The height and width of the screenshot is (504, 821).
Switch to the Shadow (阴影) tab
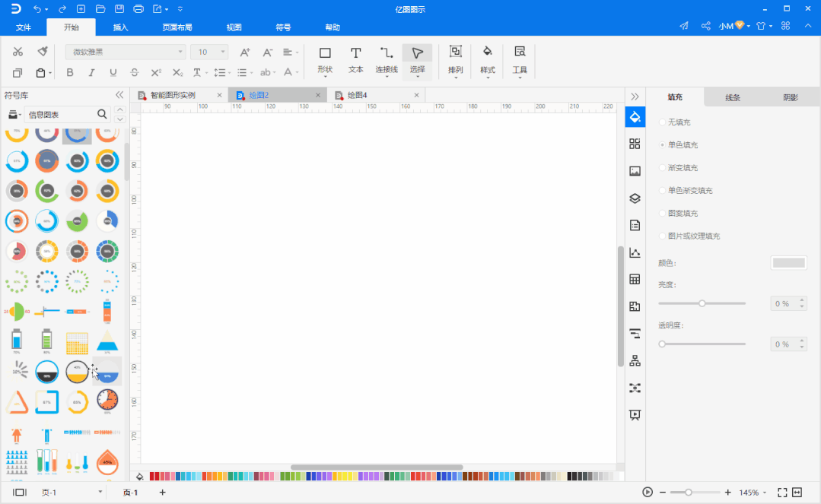791,97
